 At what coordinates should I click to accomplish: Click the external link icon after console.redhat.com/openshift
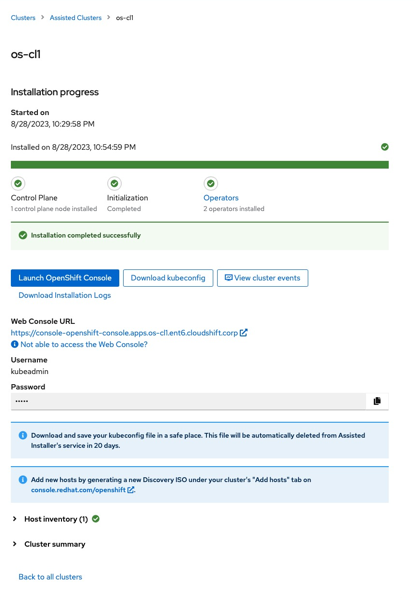point(131,489)
